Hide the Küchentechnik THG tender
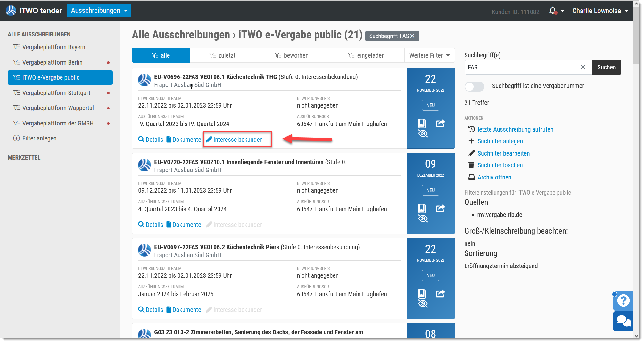644x343 pixels. (x=423, y=133)
